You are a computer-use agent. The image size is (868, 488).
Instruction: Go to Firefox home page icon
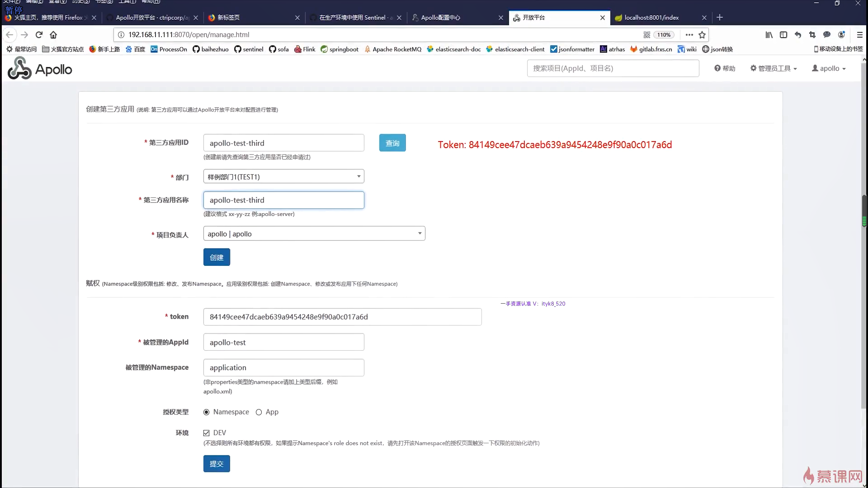[x=53, y=35]
